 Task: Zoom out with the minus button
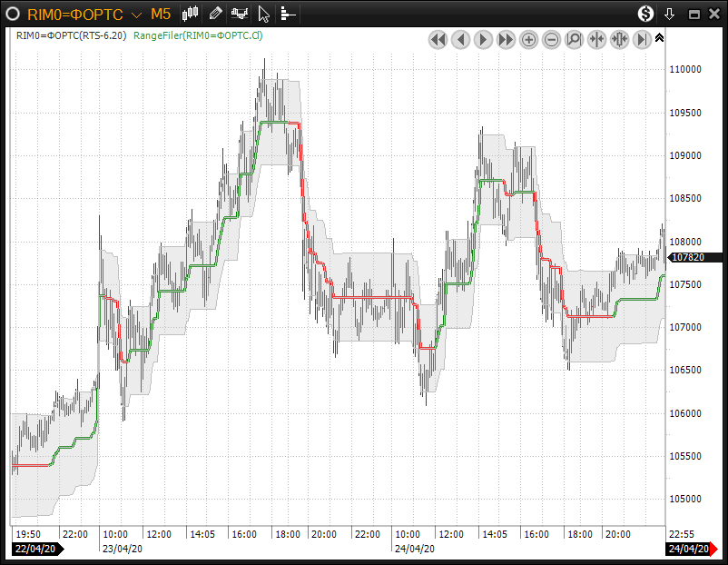click(551, 39)
